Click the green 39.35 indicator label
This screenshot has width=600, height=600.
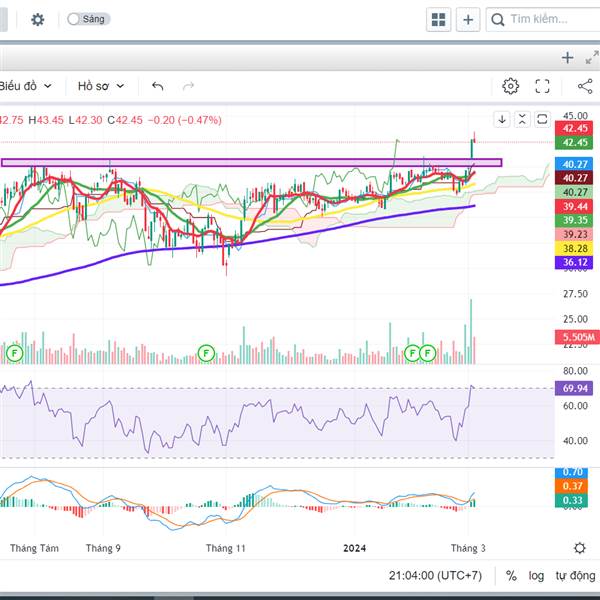click(574, 220)
